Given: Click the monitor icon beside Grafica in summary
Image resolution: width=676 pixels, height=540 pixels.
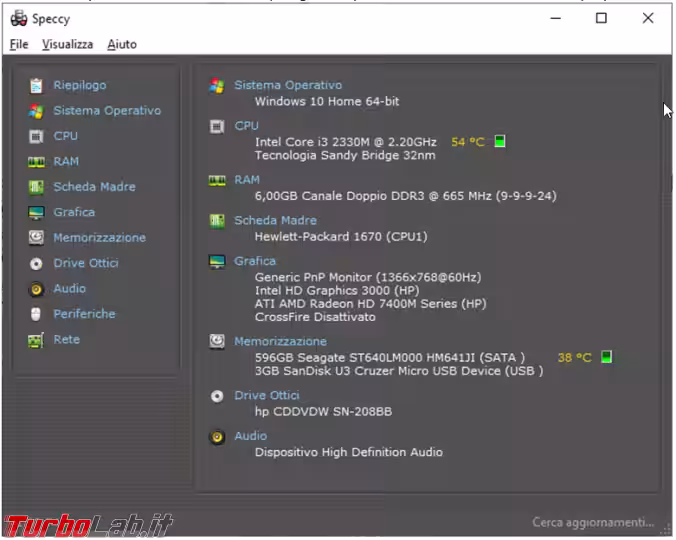Looking at the screenshot, I should [217, 261].
